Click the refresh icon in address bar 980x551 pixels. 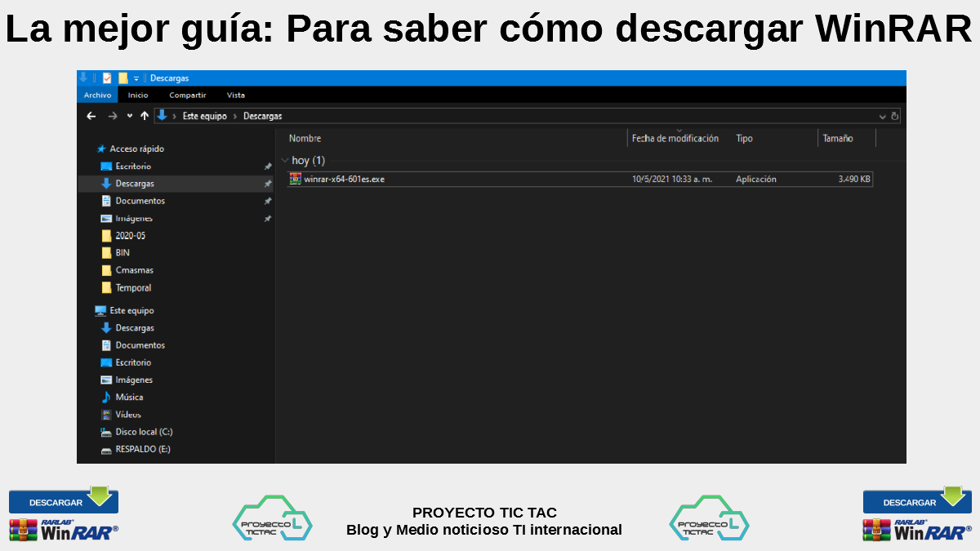(x=894, y=116)
